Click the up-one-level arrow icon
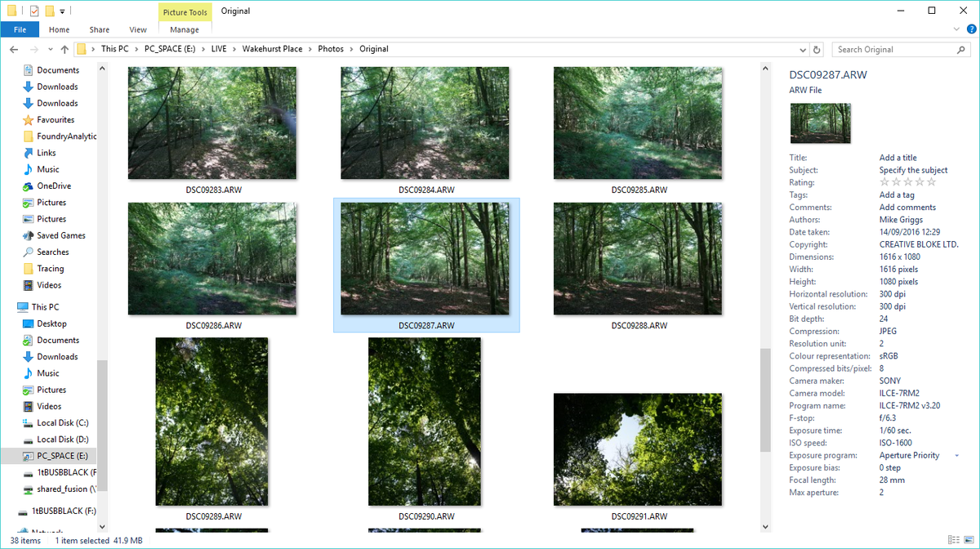The width and height of the screenshot is (980, 549). tap(64, 49)
